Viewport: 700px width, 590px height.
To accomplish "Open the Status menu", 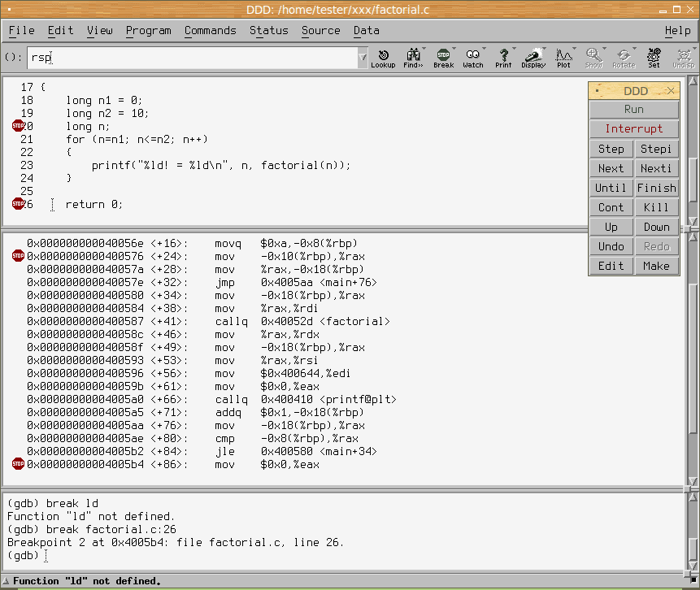I will coord(268,30).
